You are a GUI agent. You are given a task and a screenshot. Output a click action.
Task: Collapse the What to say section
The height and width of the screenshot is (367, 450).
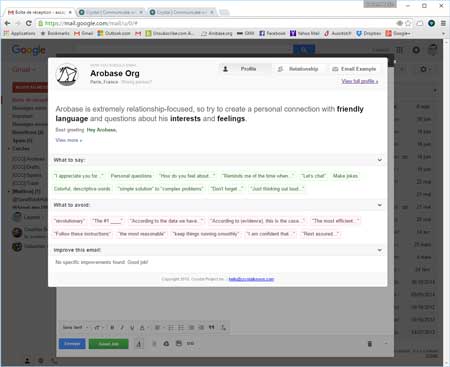(379, 160)
